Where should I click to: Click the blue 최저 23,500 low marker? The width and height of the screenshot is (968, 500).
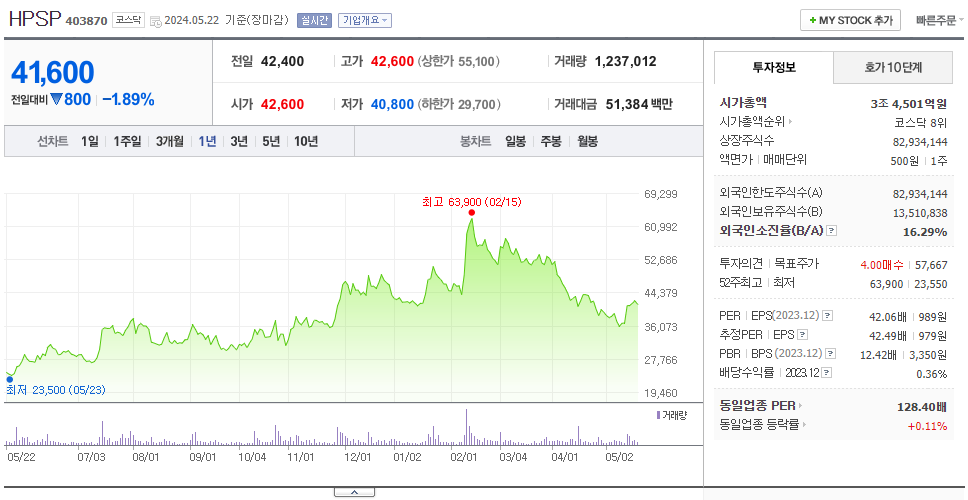9,380
